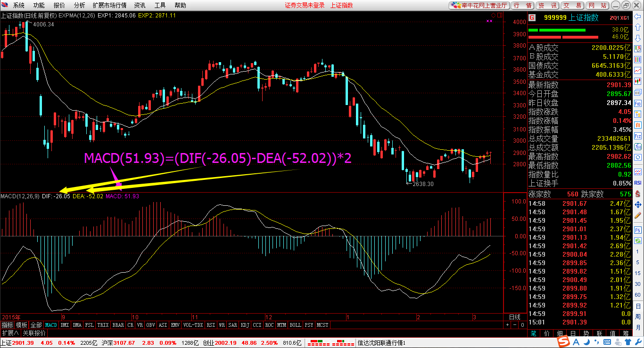
Task: Click the FS icon in right toolbar
Action: [x=638, y=230]
